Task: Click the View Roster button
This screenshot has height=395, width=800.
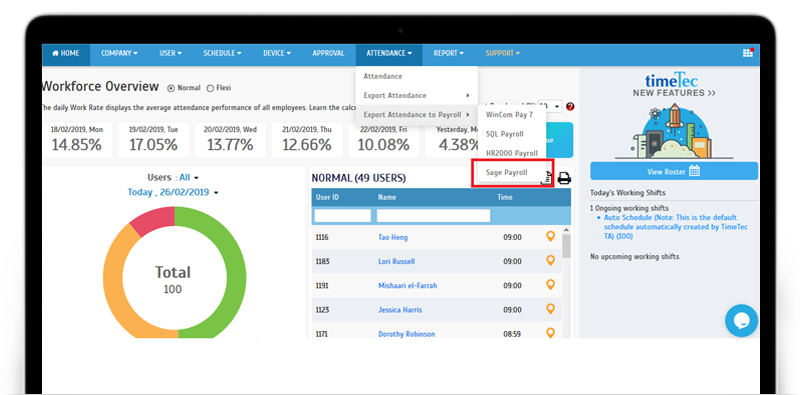Action: click(674, 171)
